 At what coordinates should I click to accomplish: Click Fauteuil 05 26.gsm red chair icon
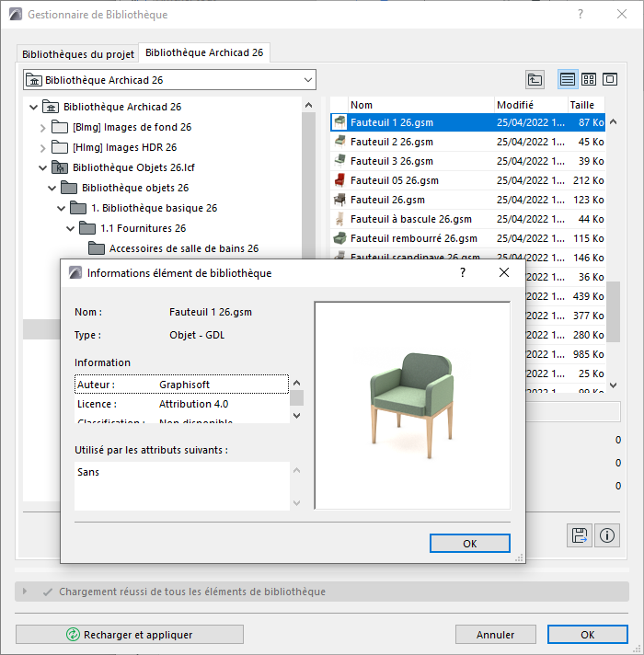[x=340, y=180]
